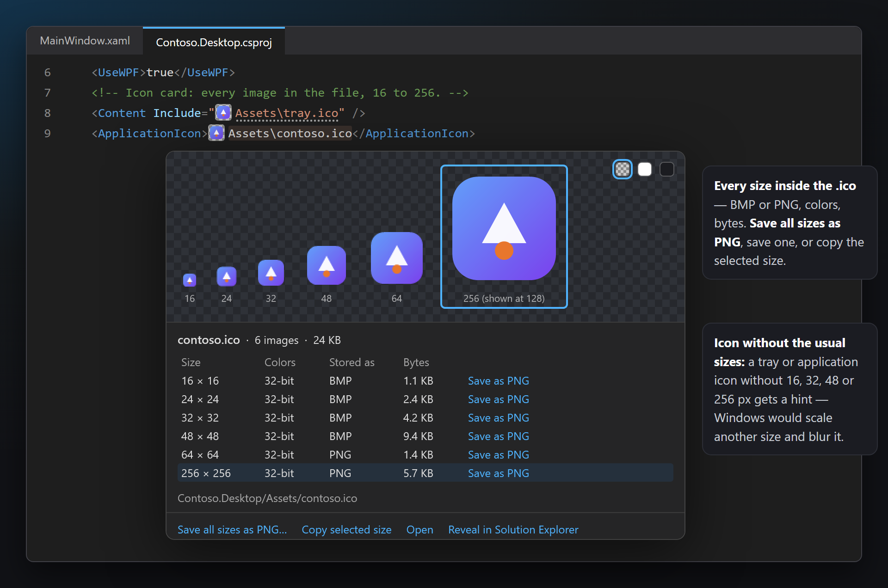Click line number 8 in gutter
This screenshot has height=588, width=888.
point(47,113)
